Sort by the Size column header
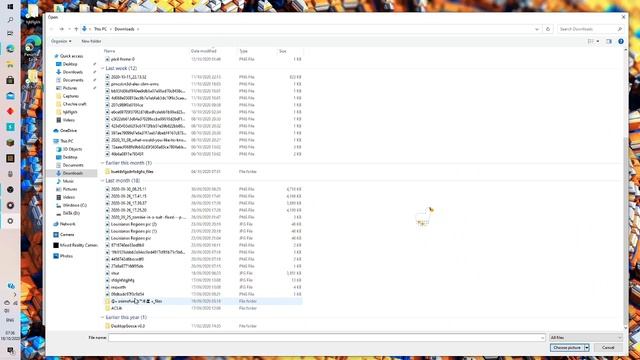This screenshot has height=360, width=640. pos(282,51)
